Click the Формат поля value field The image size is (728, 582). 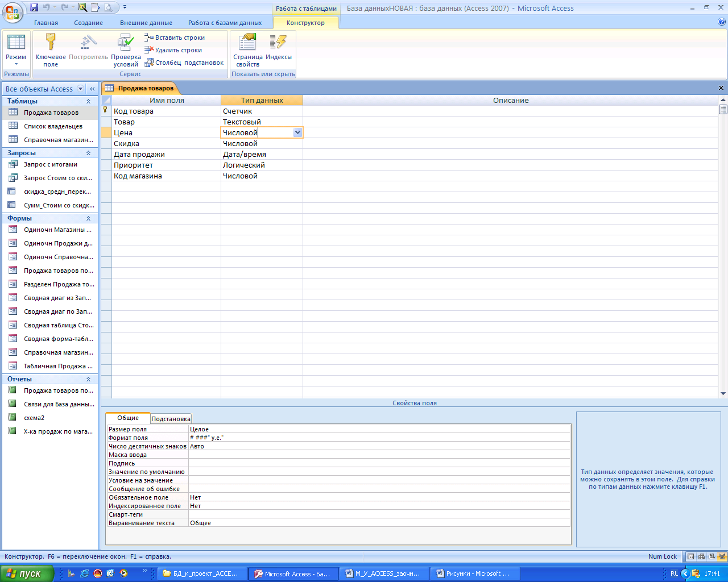coord(379,438)
